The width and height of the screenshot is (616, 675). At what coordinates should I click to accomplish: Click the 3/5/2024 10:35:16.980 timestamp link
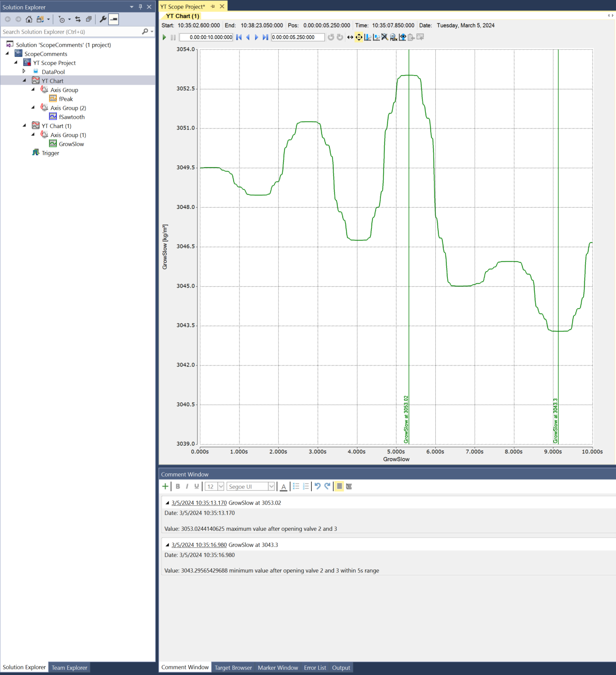click(x=199, y=545)
